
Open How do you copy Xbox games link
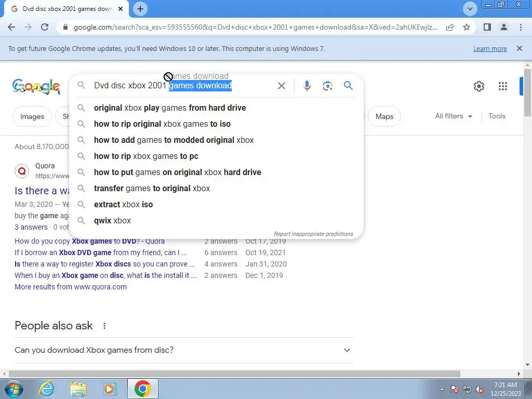pyautogui.click(x=89, y=241)
